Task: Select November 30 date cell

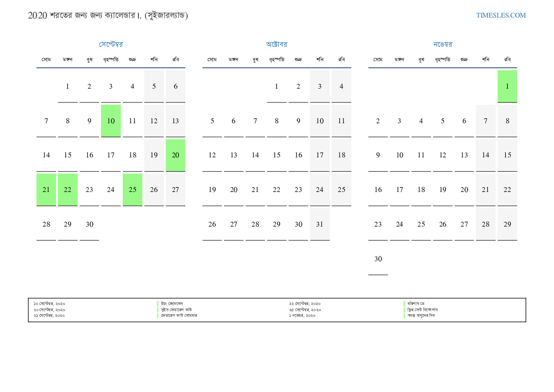Action: click(378, 259)
